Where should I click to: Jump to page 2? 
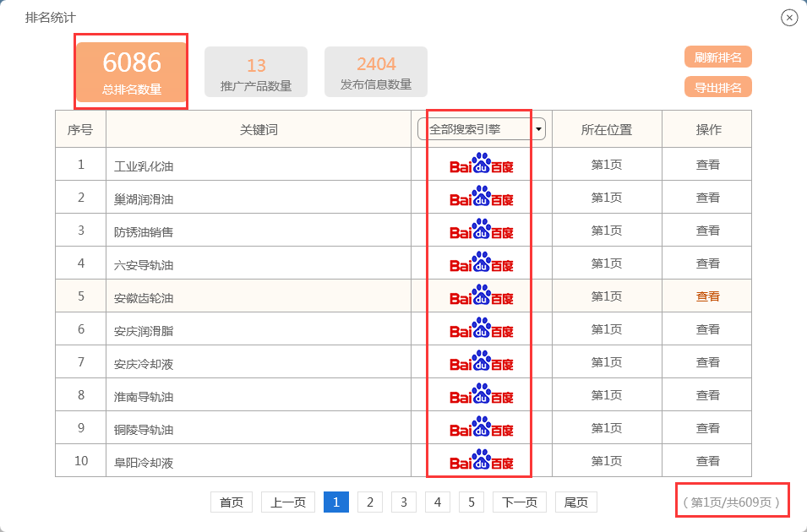click(370, 502)
